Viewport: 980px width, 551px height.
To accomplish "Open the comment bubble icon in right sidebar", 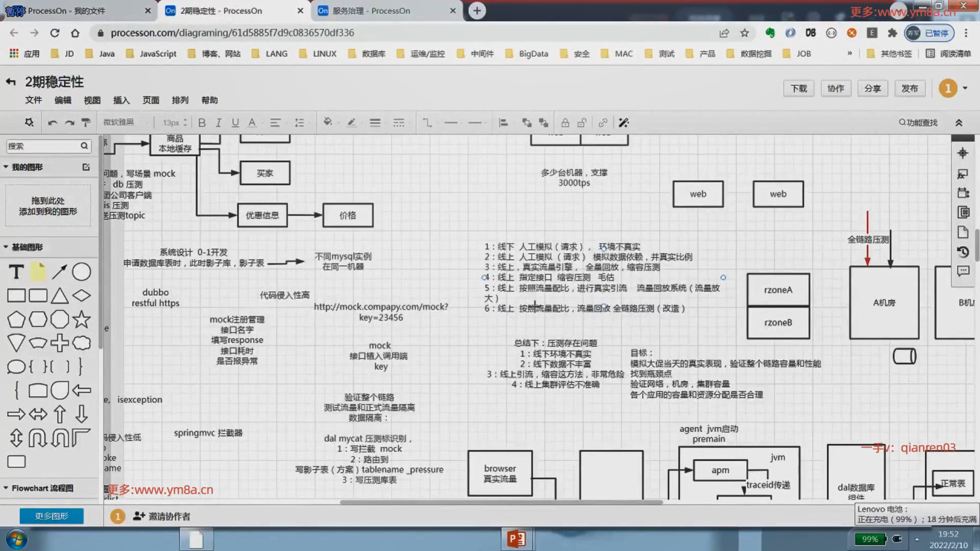I will click(963, 271).
